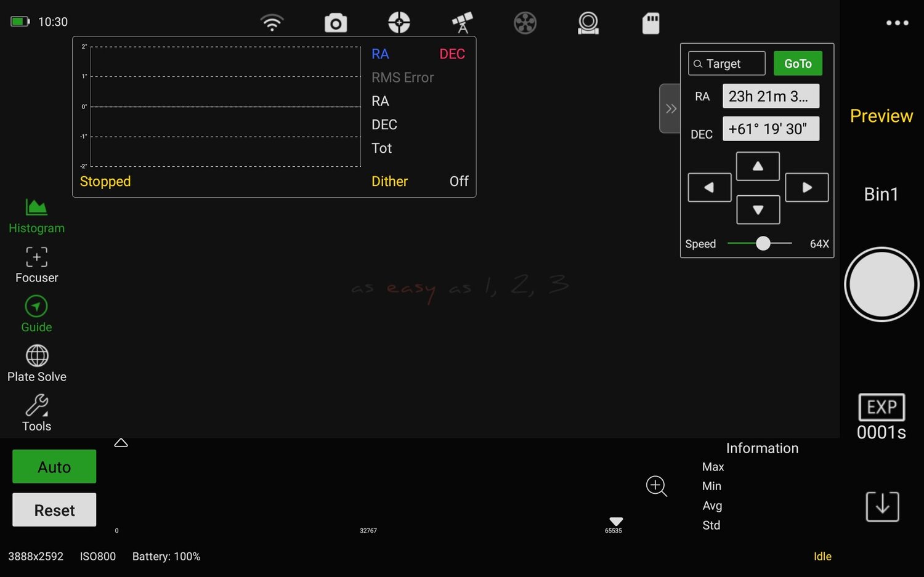Open the Bin1 binning selector

pyautogui.click(x=881, y=194)
